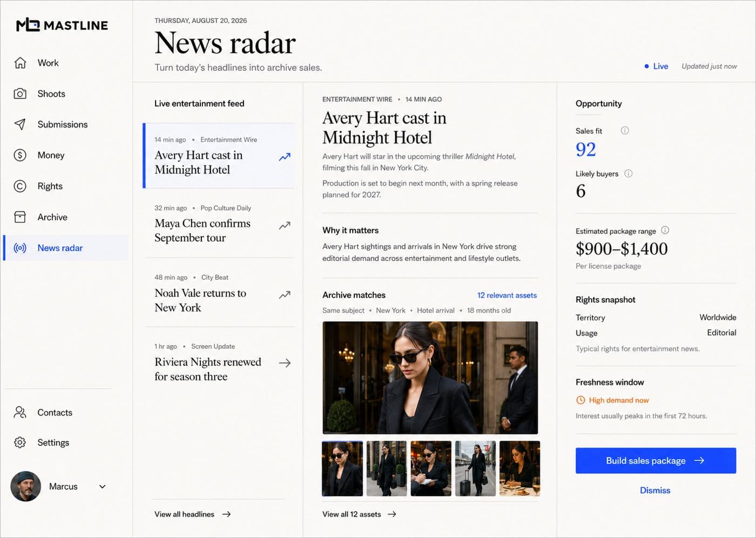
Task: Select thumbnail of woman signing autograph
Action: pos(431,468)
